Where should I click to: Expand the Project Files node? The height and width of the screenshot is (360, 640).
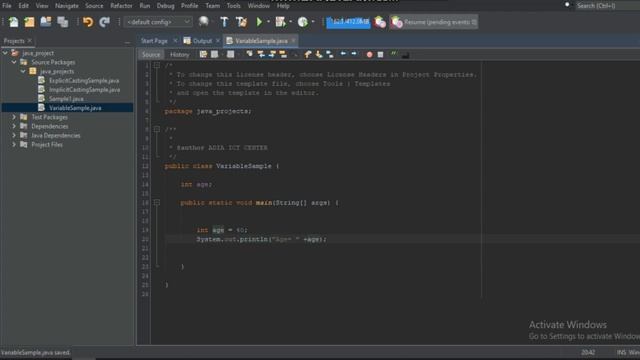[14, 144]
